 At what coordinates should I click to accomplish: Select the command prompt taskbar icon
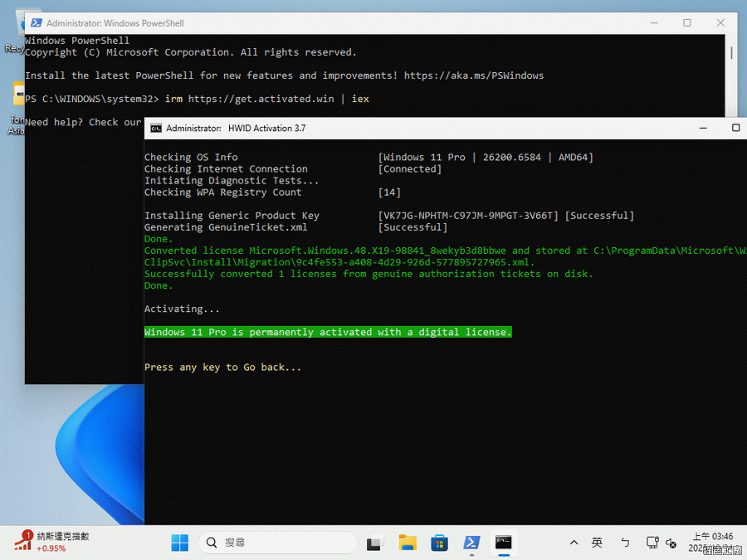[x=503, y=543]
